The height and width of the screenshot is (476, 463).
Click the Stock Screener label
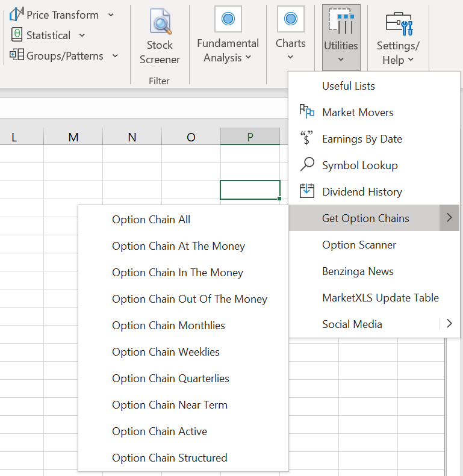pos(160,52)
